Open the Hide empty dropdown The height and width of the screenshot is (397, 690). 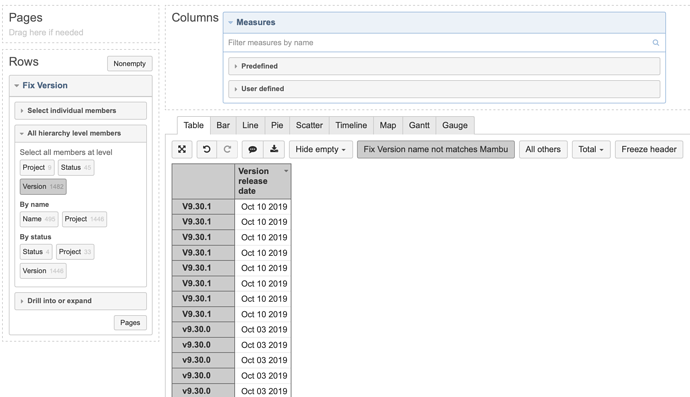[320, 149]
